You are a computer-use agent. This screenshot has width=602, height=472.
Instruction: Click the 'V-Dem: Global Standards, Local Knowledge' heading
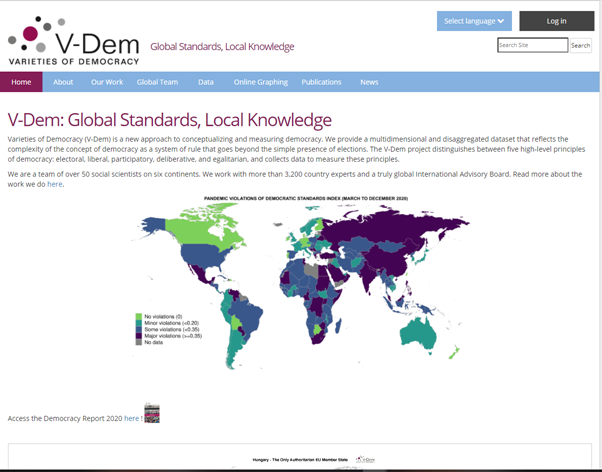pos(169,120)
